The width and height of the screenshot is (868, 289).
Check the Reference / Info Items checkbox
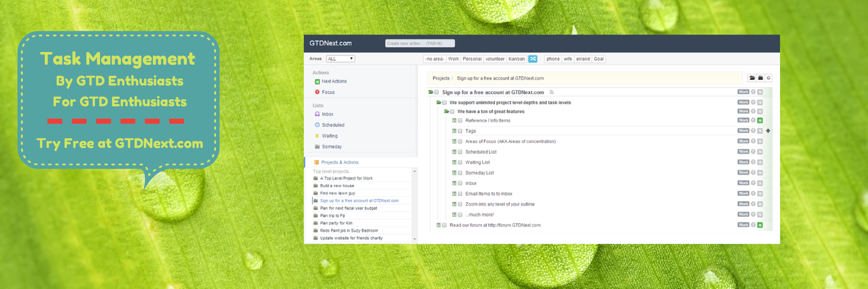point(461,121)
